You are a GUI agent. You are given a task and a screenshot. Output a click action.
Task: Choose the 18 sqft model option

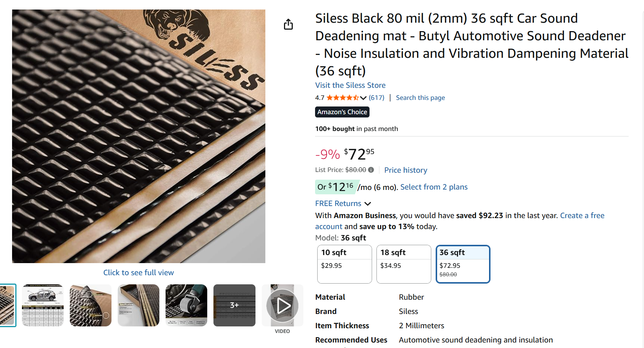pyautogui.click(x=404, y=264)
